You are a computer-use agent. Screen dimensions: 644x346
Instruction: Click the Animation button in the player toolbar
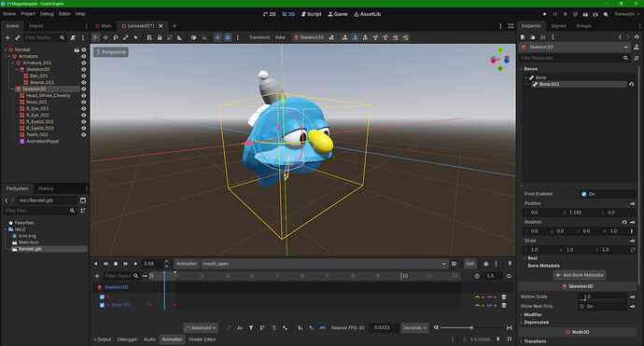click(187, 264)
